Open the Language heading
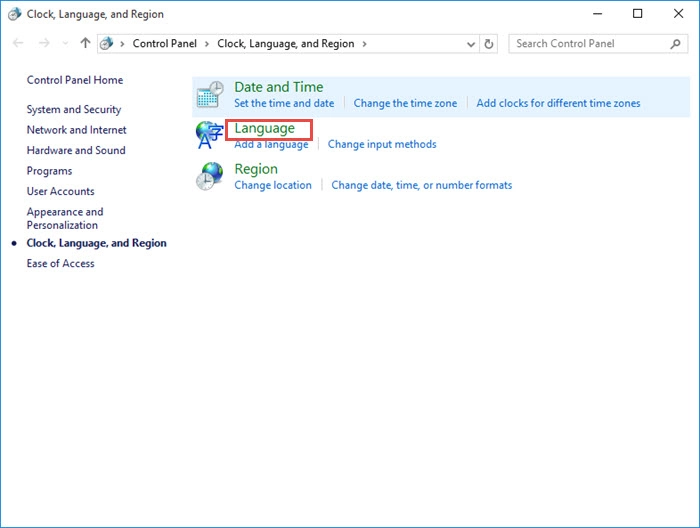The width and height of the screenshot is (700, 528). click(265, 129)
